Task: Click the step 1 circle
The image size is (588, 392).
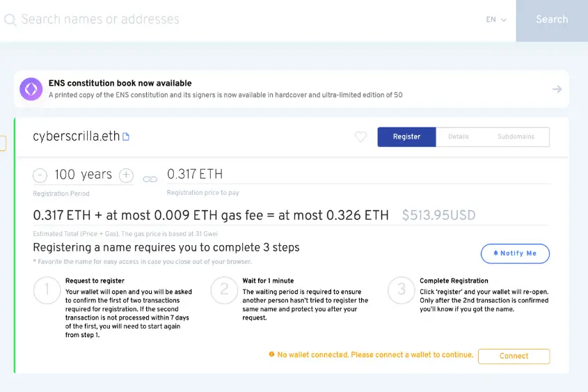Action: click(x=47, y=290)
